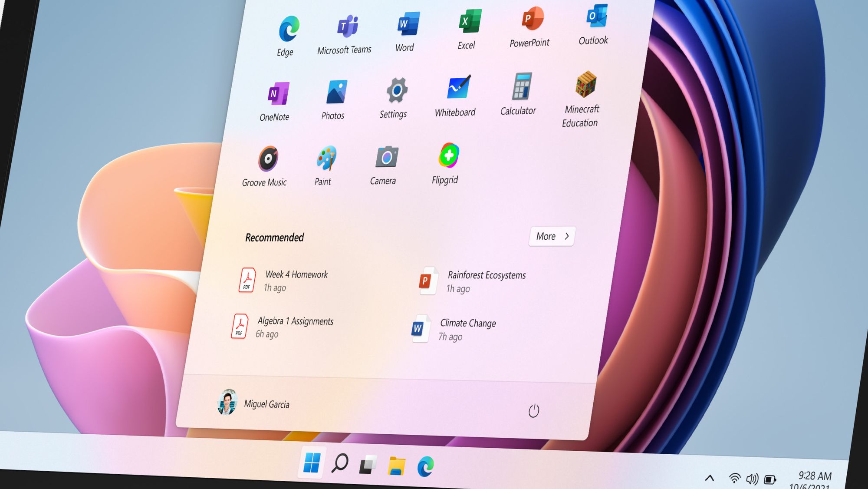Launch Microsoft Teams
Screen dimensions: 868x489
click(x=347, y=26)
